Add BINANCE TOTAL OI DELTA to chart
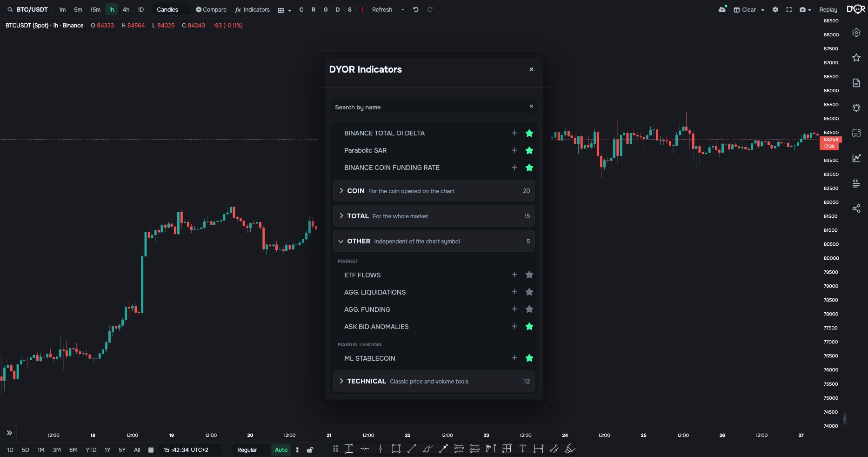 coord(514,133)
